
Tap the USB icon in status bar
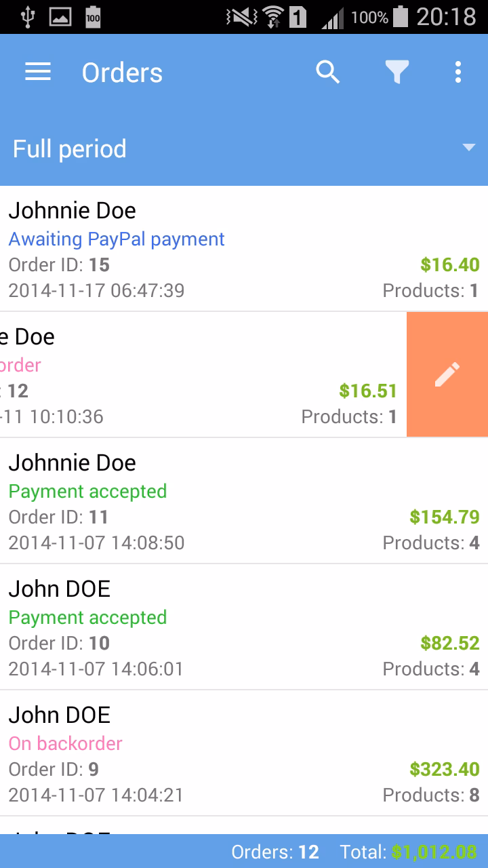click(27, 17)
